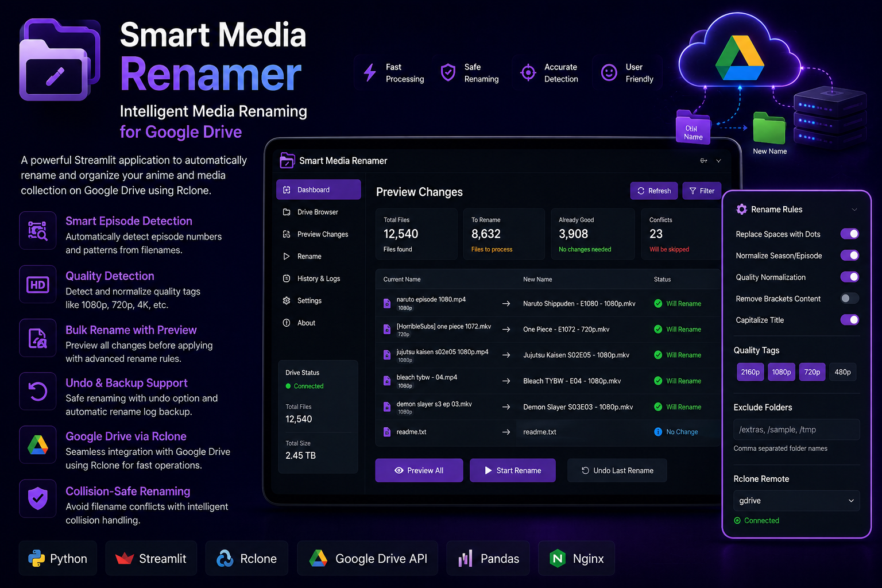Viewport: 882px width, 588px height.
Task: Click file icon for naruto episode 1080.mp4
Action: click(x=387, y=303)
